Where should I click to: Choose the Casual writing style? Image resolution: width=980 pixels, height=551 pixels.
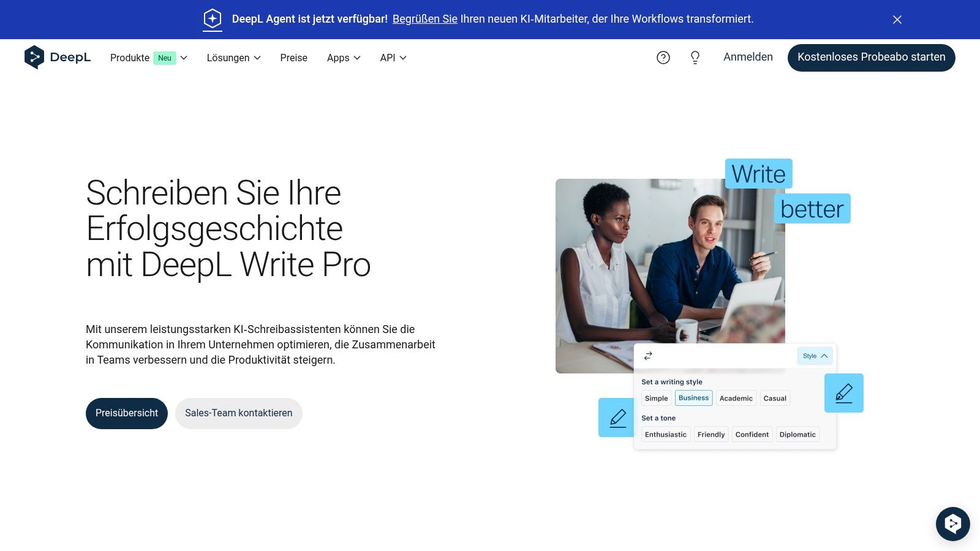[775, 398]
